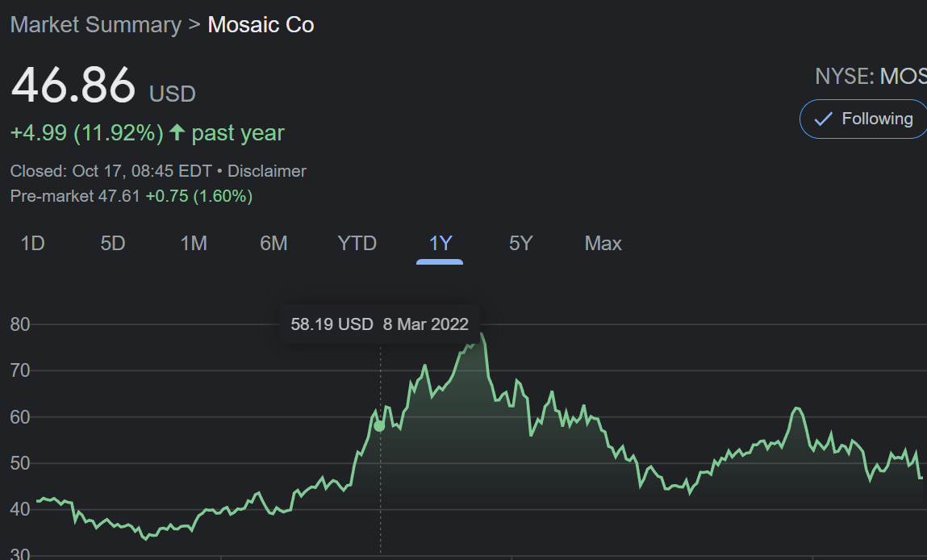Show the YTD chart range

point(357,243)
